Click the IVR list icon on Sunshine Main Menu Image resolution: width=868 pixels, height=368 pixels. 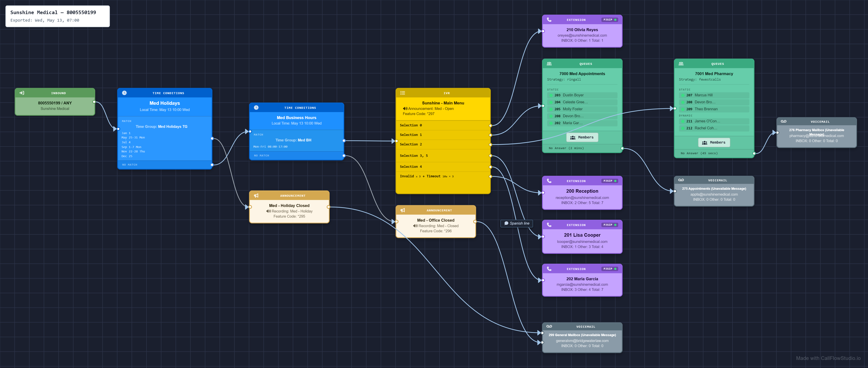click(x=403, y=93)
